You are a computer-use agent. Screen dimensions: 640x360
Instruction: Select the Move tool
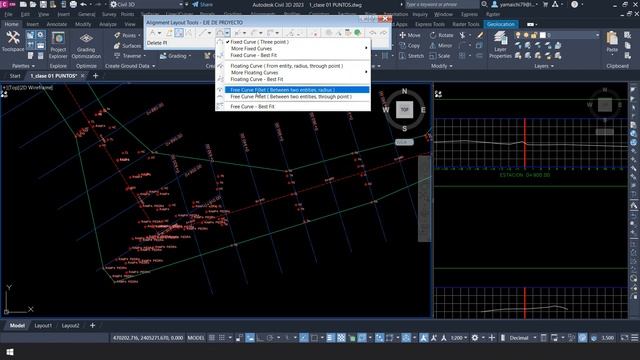410,36
